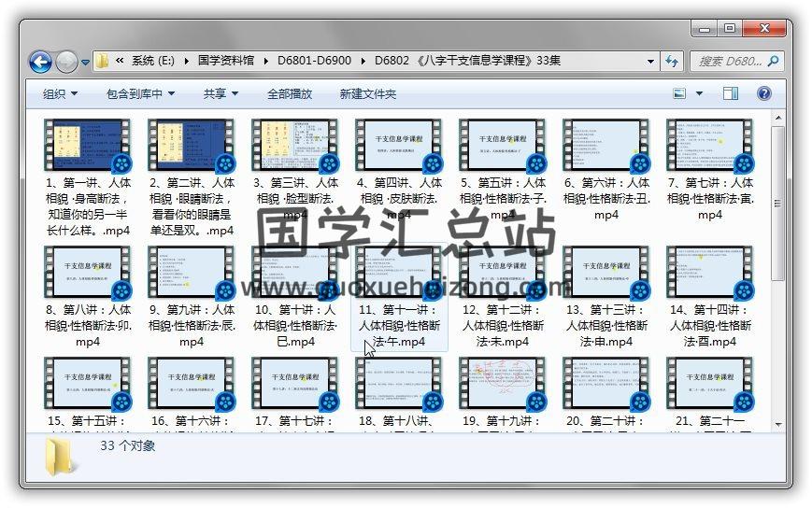Select video thumbnail 18、第十八讲
This screenshot has height=508, width=812.
399,383
